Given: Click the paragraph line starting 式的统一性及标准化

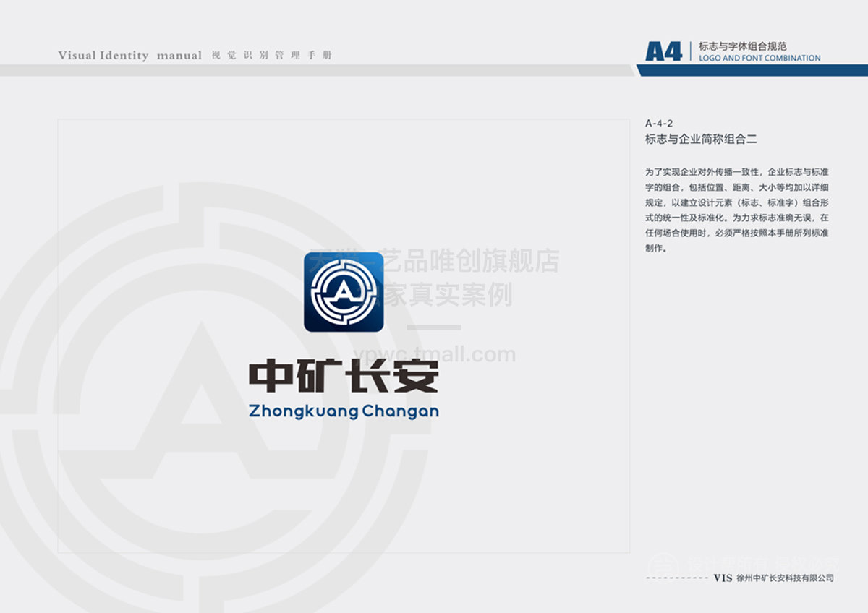Looking at the screenshot, I should [737, 218].
